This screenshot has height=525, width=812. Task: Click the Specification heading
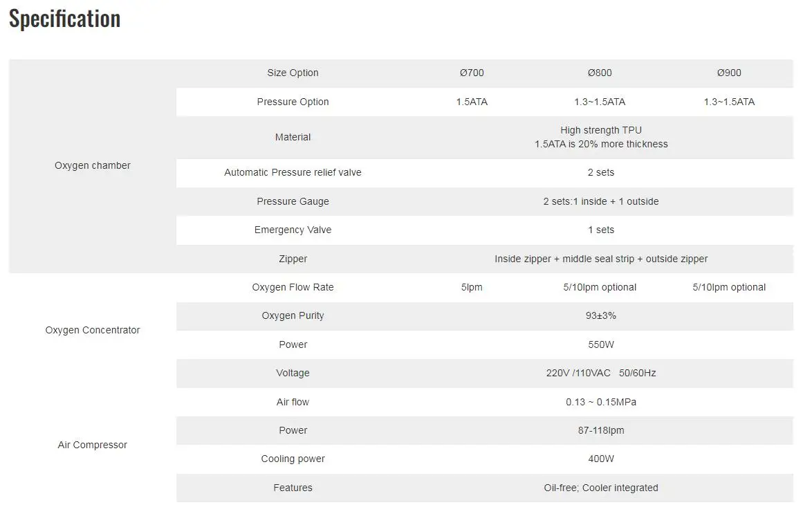[x=65, y=19]
